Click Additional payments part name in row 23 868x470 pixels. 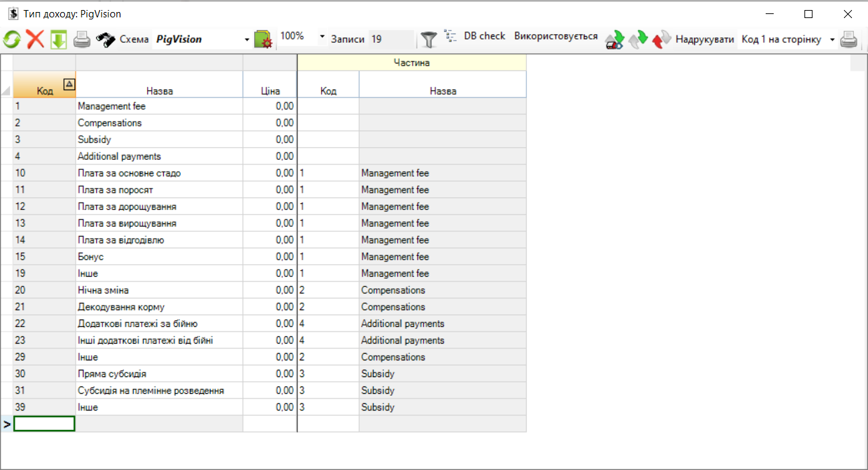click(443, 340)
